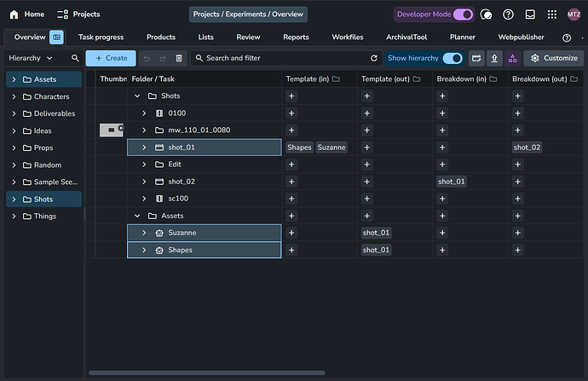Viewport: 588px width, 381px height.
Task: Open the Customize button
Action: point(554,58)
